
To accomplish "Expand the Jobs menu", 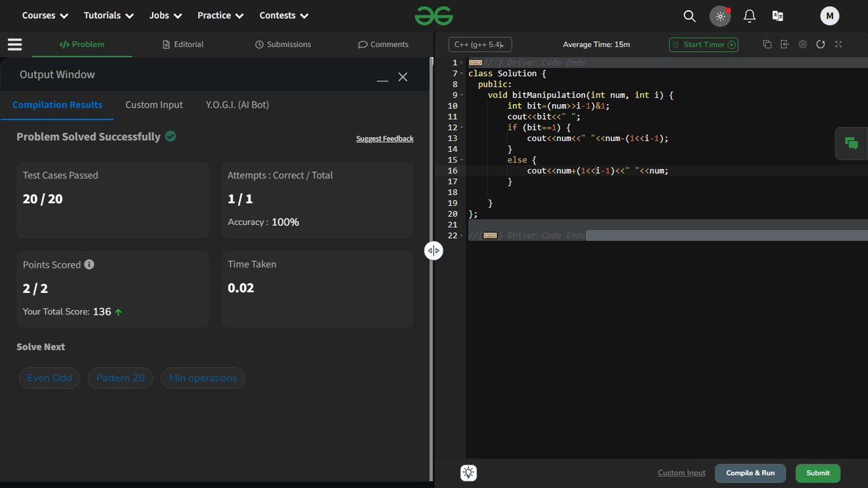I will click(x=166, y=15).
